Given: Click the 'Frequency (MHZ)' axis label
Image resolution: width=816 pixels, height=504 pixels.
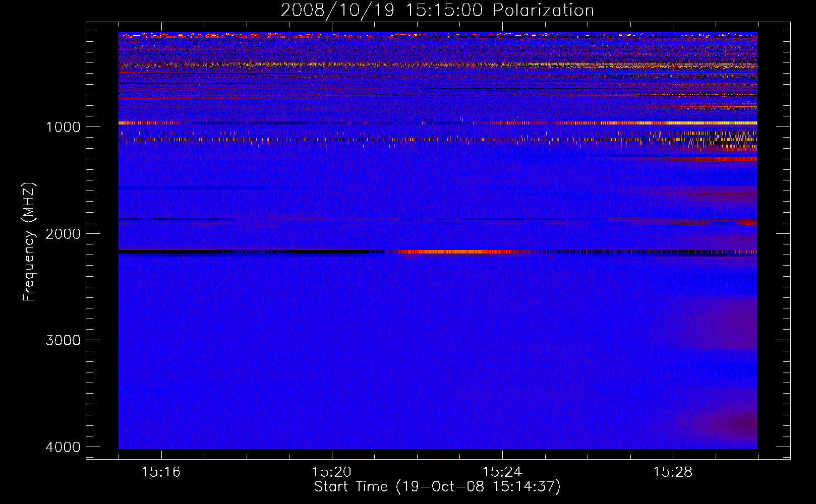Looking at the screenshot, I should [29, 242].
